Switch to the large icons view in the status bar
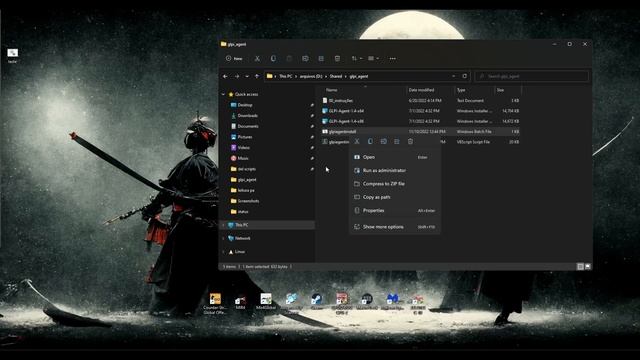The height and width of the screenshot is (360, 640). click(588, 267)
